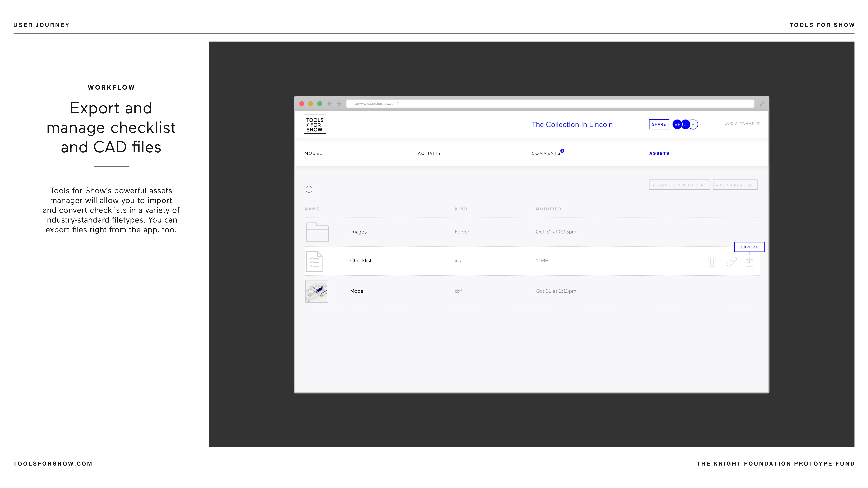Add a collaborator with the plus circle
The image size is (868, 488).
tap(694, 124)
